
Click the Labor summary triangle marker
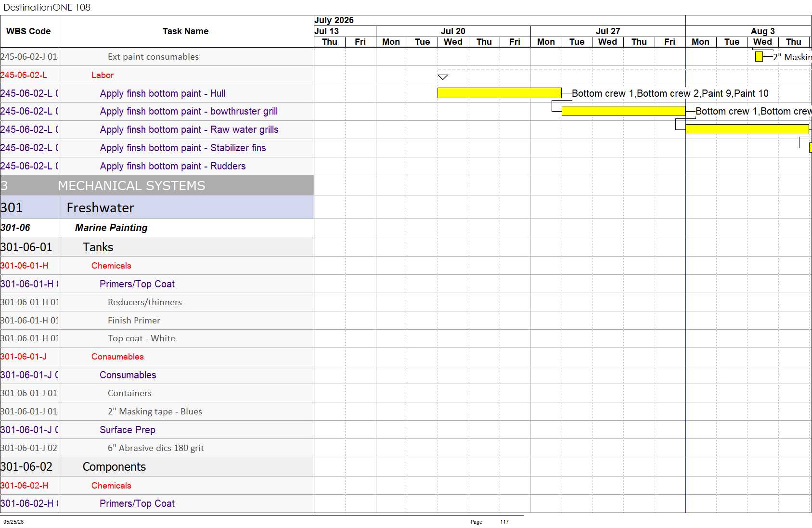443,77
